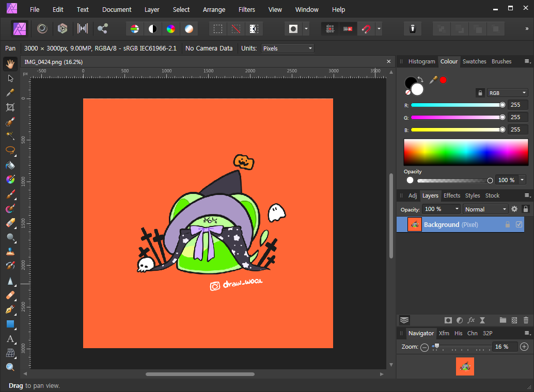Select the Zoom magnifier tool
The image size is (534, 392).
coord(10,367)
